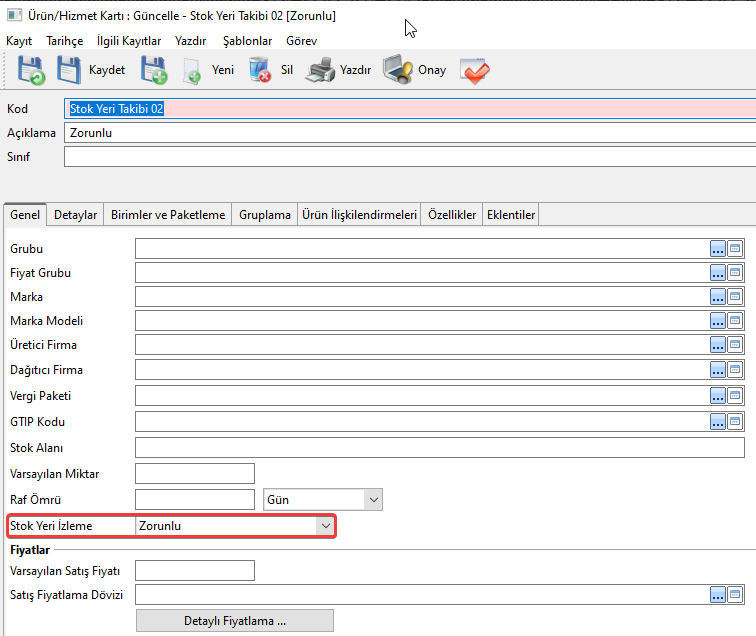Click the Detaylı Fiyatlama button
This screenshot has width=756, height=636.
tap(234, 621)
